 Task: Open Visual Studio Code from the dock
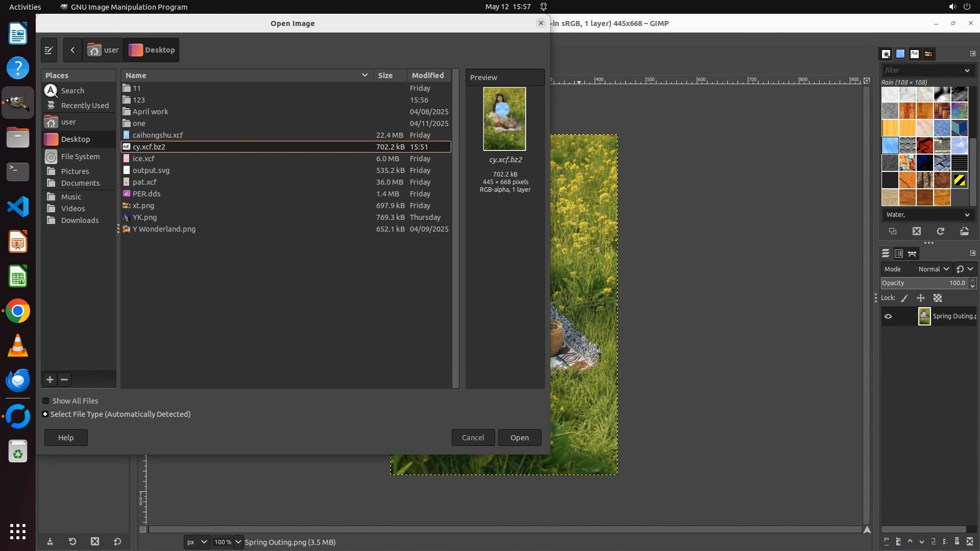18,207
